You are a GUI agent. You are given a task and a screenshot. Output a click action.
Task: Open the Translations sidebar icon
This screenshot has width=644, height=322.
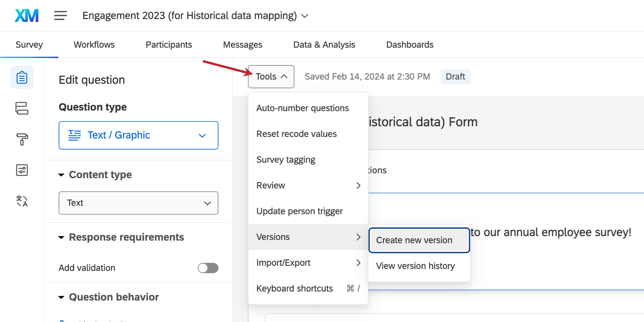tap(22, 201)
